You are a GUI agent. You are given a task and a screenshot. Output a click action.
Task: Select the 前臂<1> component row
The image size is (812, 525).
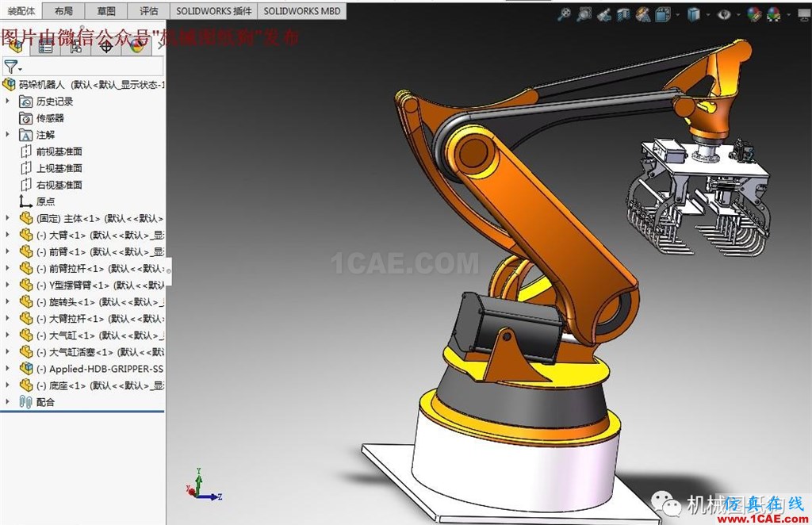pyautogui.click(x=91, y=251)
